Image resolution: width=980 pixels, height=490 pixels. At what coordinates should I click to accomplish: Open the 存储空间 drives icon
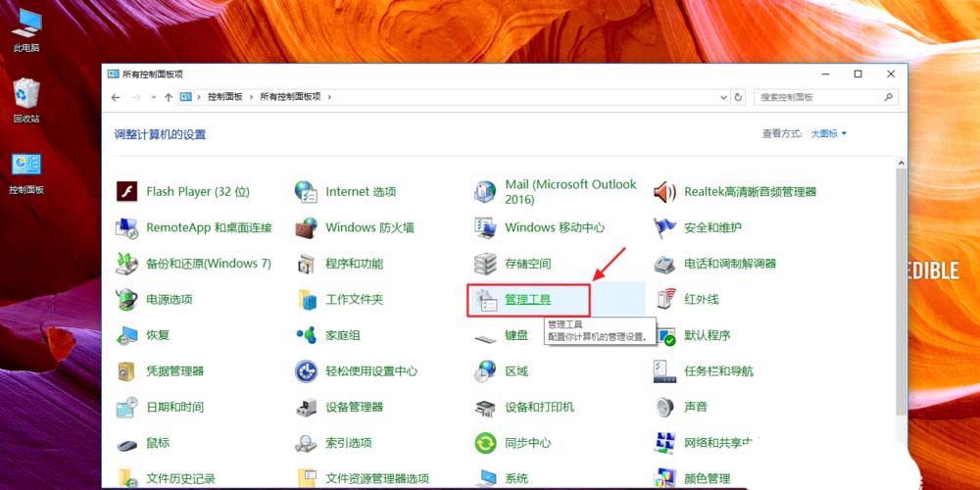click(485, 263)
